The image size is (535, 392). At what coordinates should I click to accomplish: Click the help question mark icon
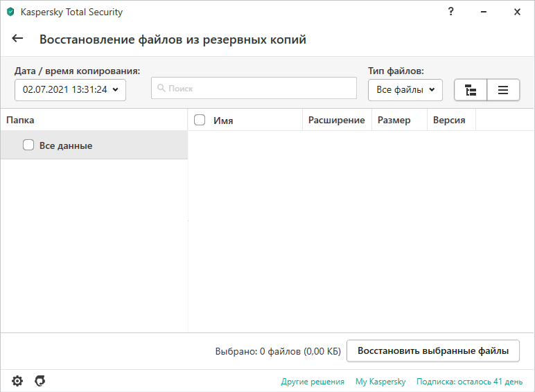pos(452,12)
